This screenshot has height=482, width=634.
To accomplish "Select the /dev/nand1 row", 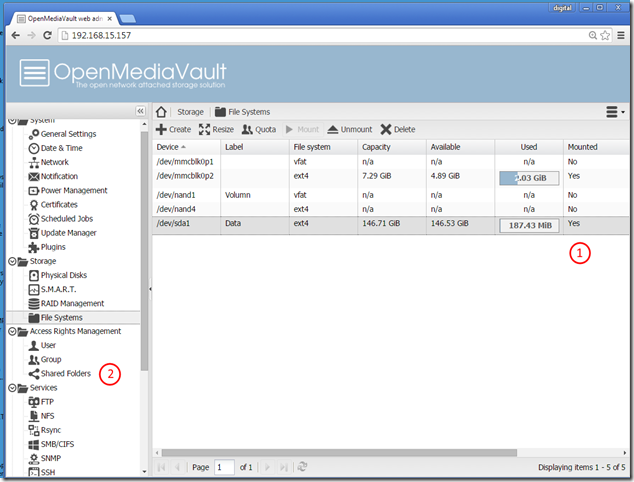I will [391, 195].
